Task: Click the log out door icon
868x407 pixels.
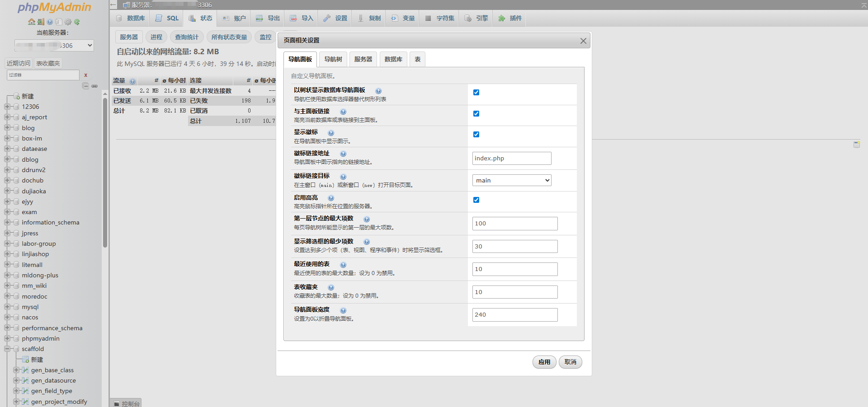Action: (40, 22)
